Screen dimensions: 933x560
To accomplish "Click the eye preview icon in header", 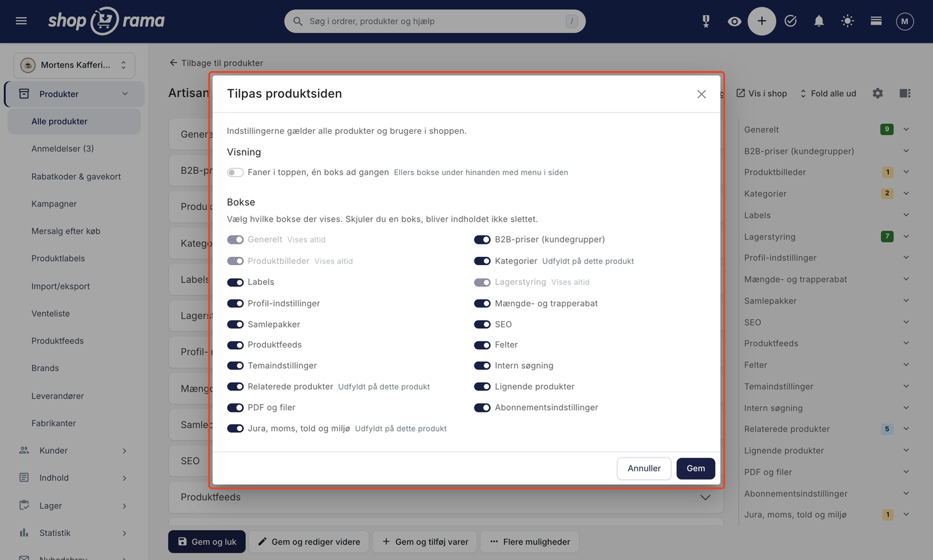I will click(x=734, y=21).
